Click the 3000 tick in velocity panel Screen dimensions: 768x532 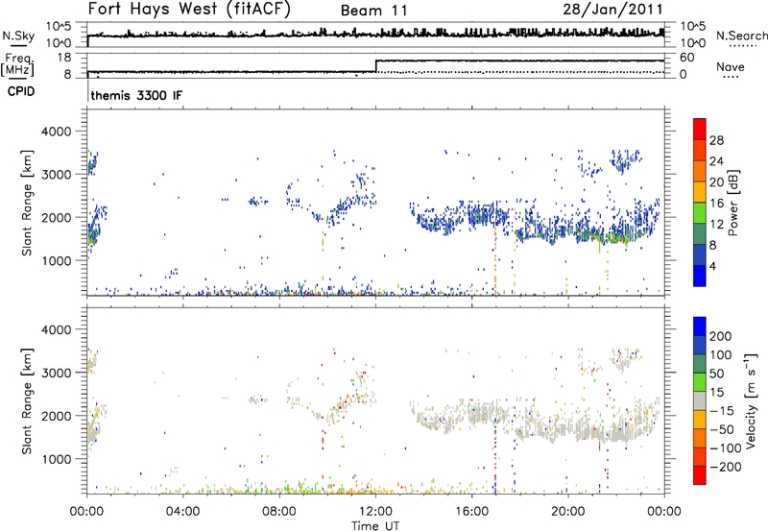(x=56, y=373)
